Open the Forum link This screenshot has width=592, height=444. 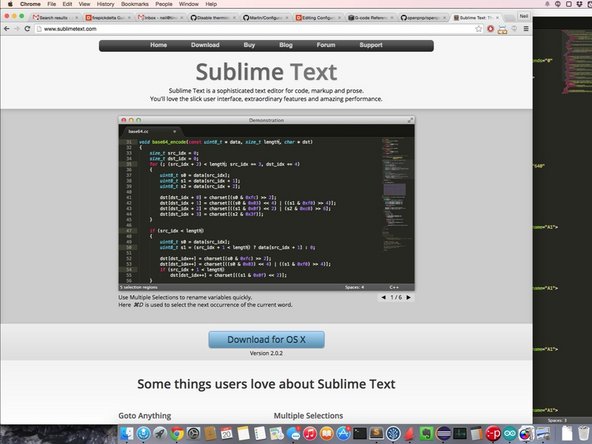point(326,45)
